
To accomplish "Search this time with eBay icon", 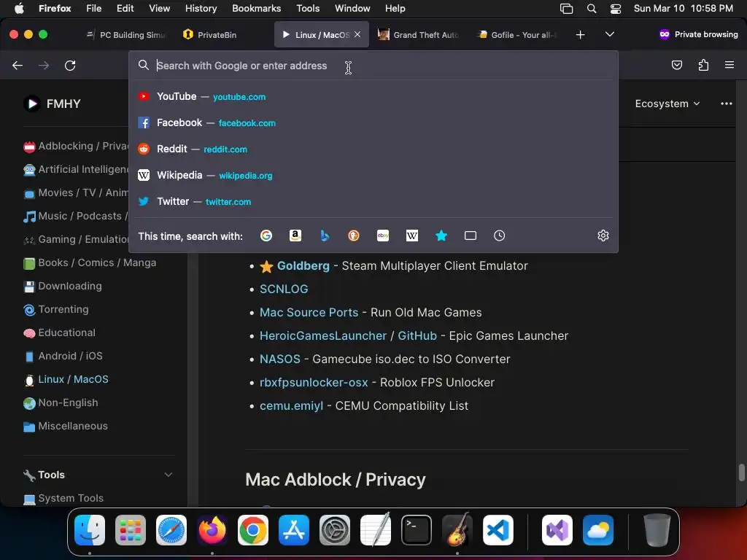I will tap(383, 236).
